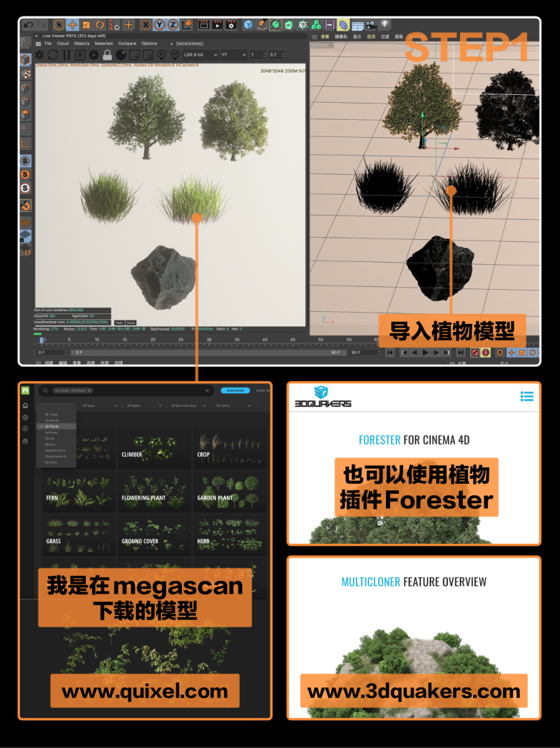Open the GRASS plant category thumbnail
The width and height of the screenshot is (560, 748).
[78, 535]
